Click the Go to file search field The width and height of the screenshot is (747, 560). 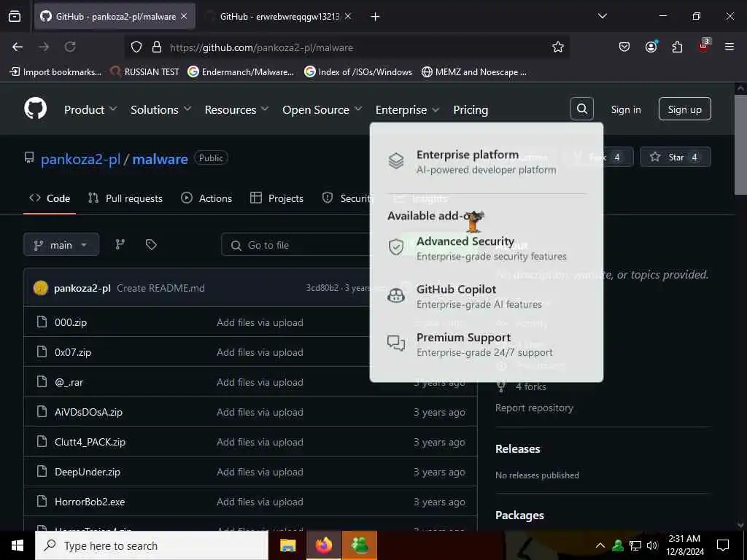click(295, 245)
